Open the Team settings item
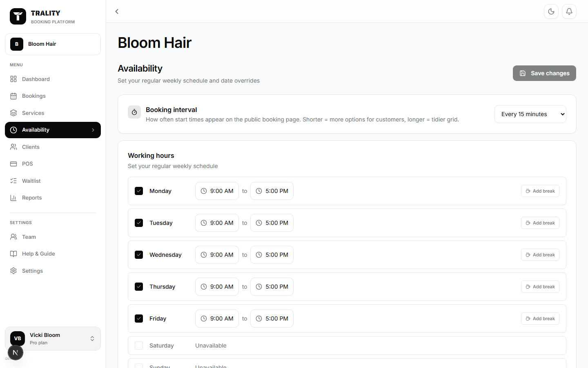Image resolution: width=588 pixels, height=368 pixels. point(53,237)
